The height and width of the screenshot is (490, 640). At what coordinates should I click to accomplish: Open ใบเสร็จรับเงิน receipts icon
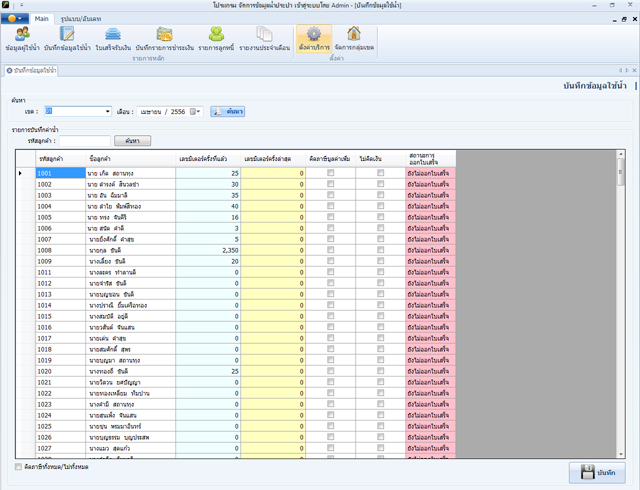point(113,39)
